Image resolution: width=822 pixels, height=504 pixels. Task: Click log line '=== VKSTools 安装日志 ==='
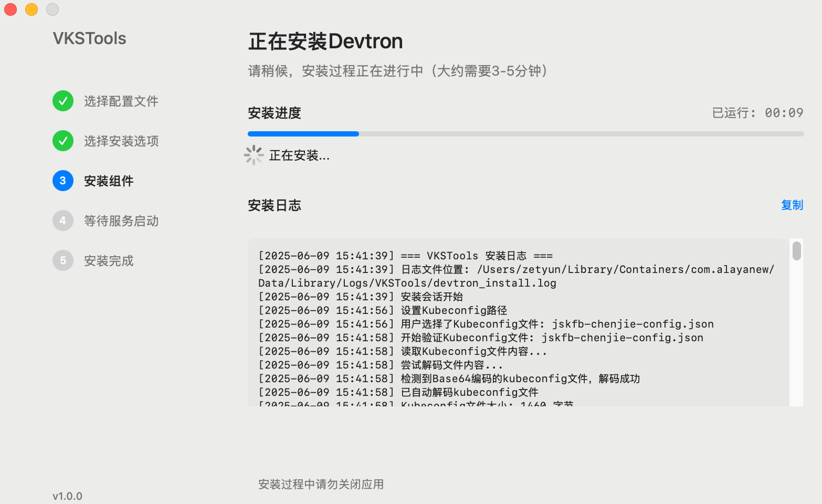point(406,256)
